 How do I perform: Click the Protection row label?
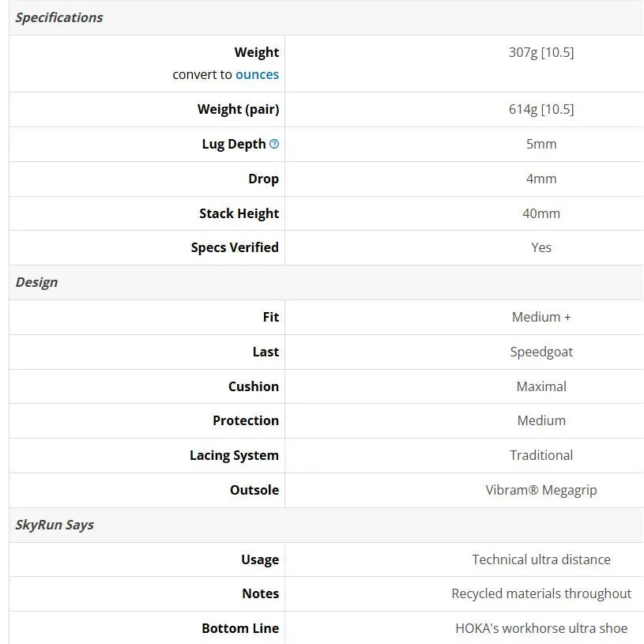click(x=246, y=420)
